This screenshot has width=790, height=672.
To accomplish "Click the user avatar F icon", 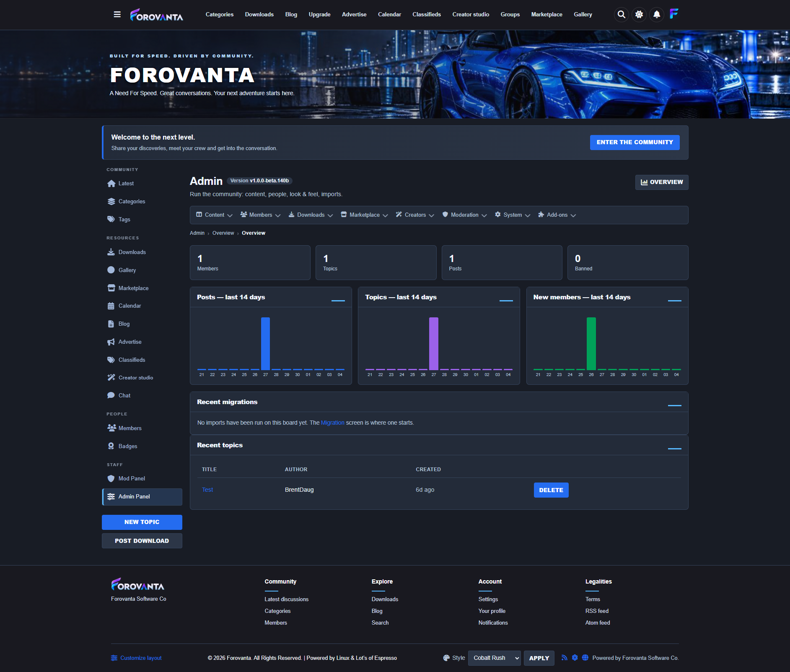I will (674, 14).
